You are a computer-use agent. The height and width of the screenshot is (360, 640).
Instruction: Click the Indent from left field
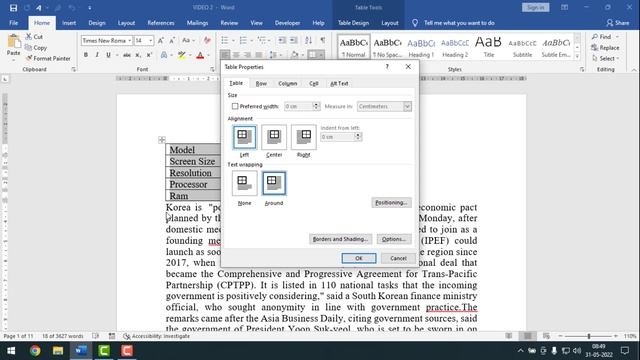(x=337, y=137)
